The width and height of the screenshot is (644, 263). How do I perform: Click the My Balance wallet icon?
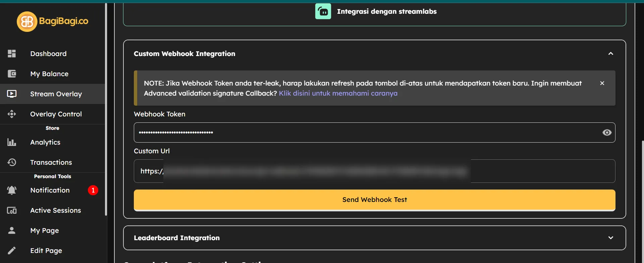[x=12, y=74]
